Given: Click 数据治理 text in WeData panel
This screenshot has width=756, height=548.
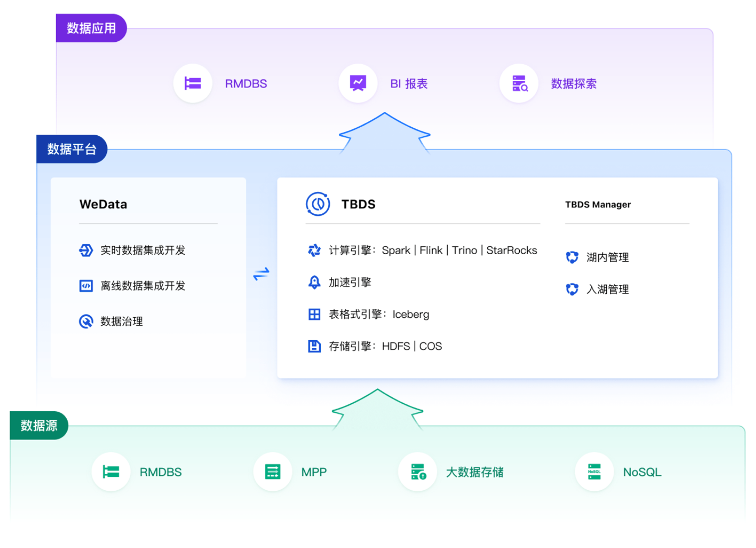Looking at the screenshot, I should [x=121, y=322].
